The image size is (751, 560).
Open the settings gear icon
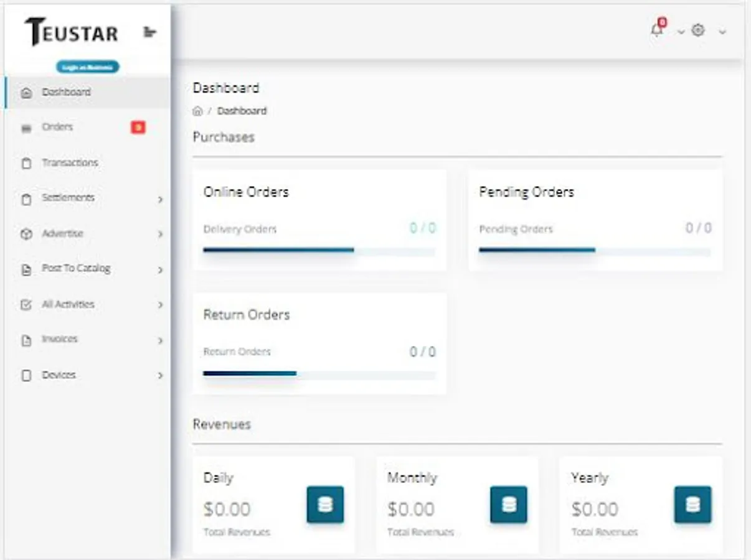pos(698,30)
